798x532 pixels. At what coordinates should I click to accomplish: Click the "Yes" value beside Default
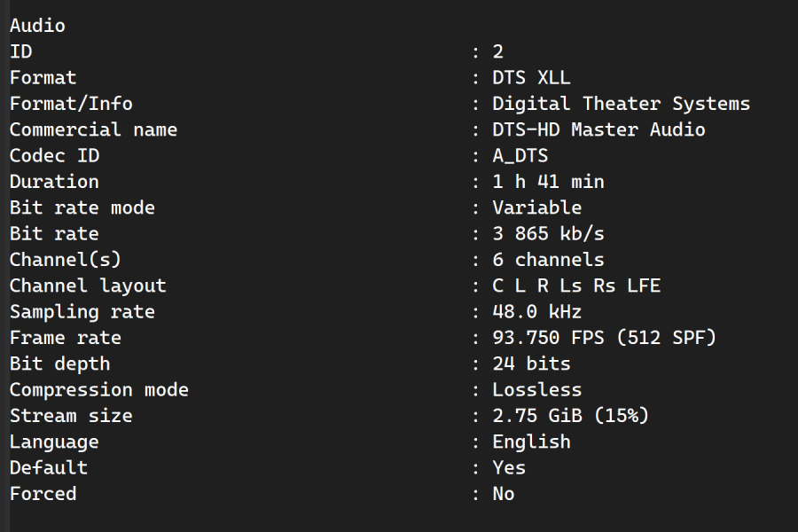[509, 467]
